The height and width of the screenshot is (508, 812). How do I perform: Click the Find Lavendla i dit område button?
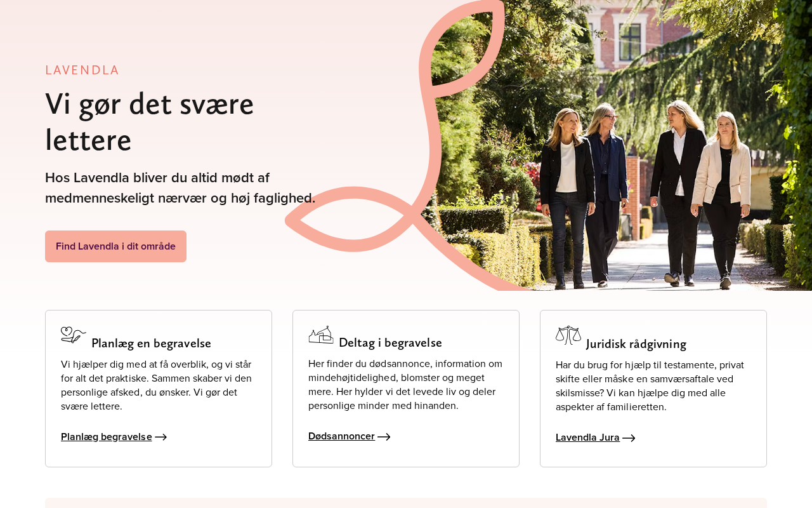click(115, 246)
